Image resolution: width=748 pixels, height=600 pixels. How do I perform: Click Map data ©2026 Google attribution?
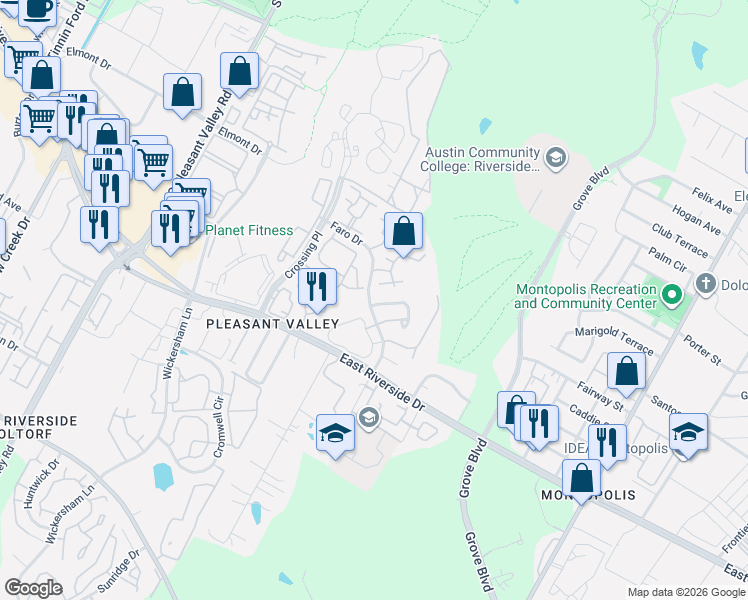click(686, 592)
